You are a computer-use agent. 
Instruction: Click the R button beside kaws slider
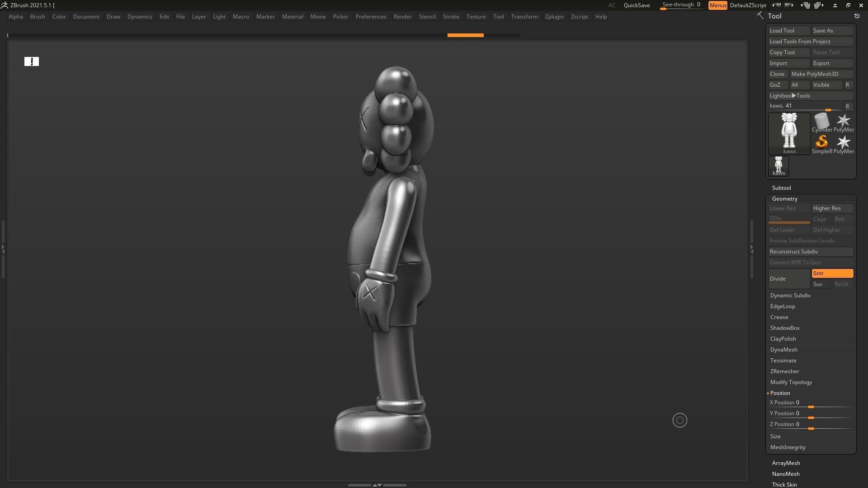click(x=848, y=107)
